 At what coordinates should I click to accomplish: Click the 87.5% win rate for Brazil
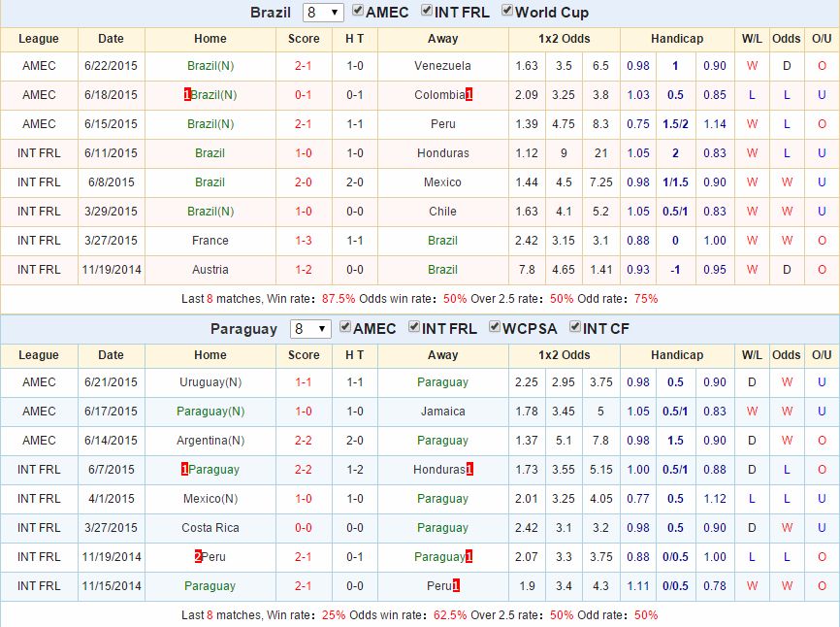[x=338, y=299]
